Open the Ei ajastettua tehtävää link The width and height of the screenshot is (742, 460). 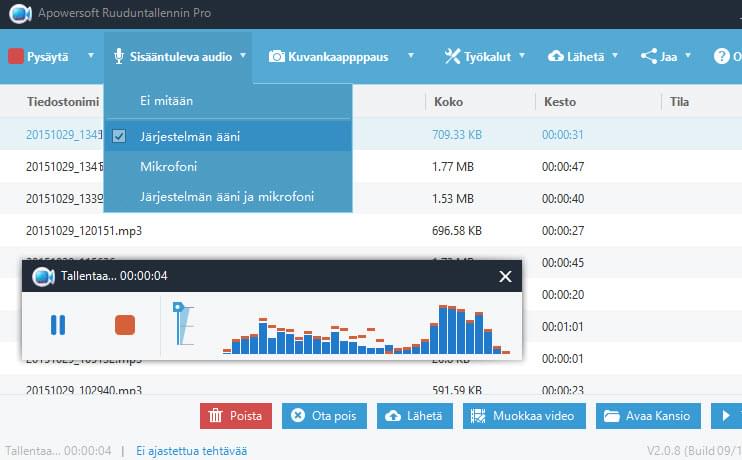point(191,451)
